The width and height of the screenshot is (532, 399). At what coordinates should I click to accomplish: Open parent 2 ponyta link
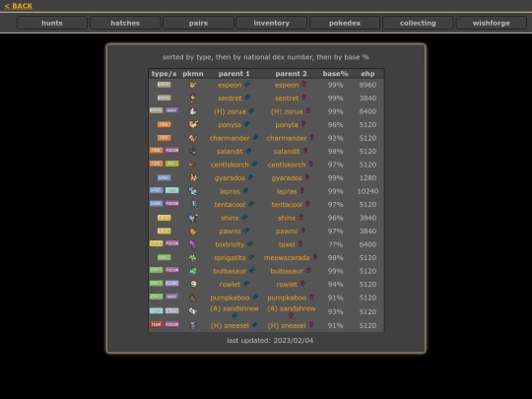287,125
